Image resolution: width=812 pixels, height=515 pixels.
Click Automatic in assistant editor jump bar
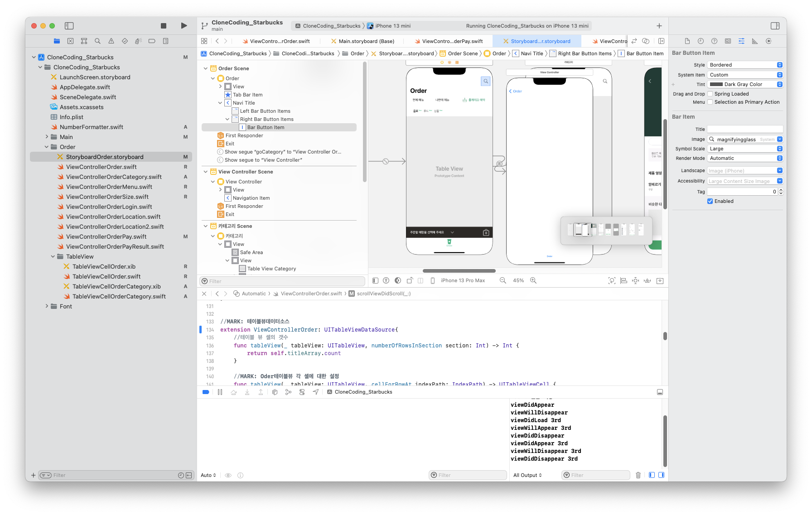point(250,294)
